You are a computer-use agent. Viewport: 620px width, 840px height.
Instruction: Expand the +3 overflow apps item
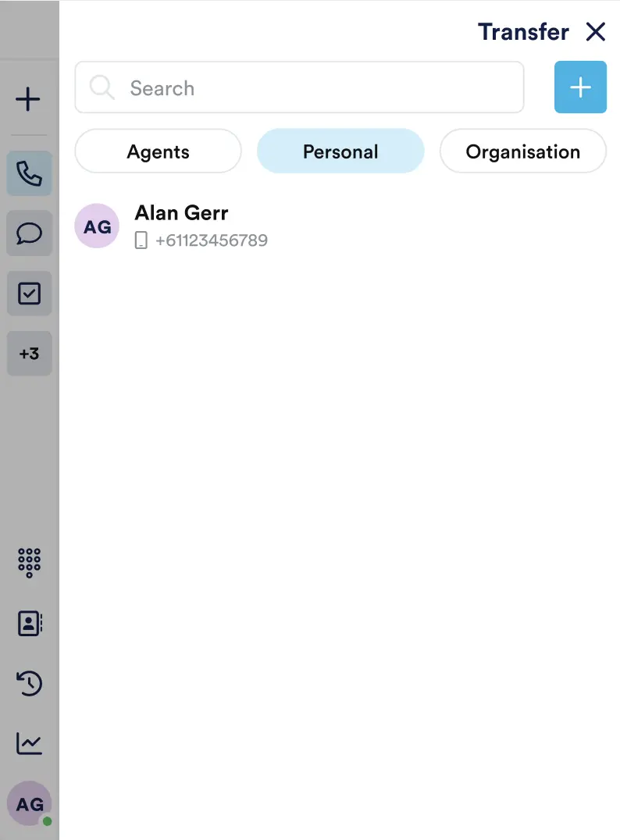pyautogui.click(x=29, y=353)
